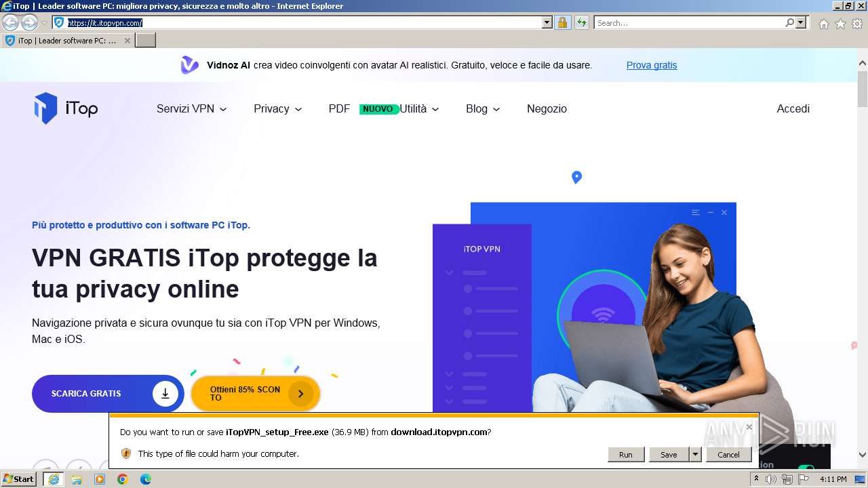Open the Home page icon

(823, 24)
